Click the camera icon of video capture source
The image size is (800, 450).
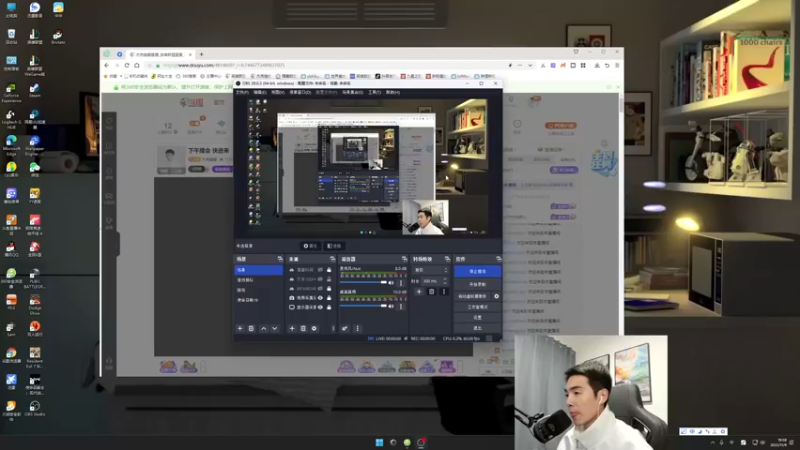292,297
